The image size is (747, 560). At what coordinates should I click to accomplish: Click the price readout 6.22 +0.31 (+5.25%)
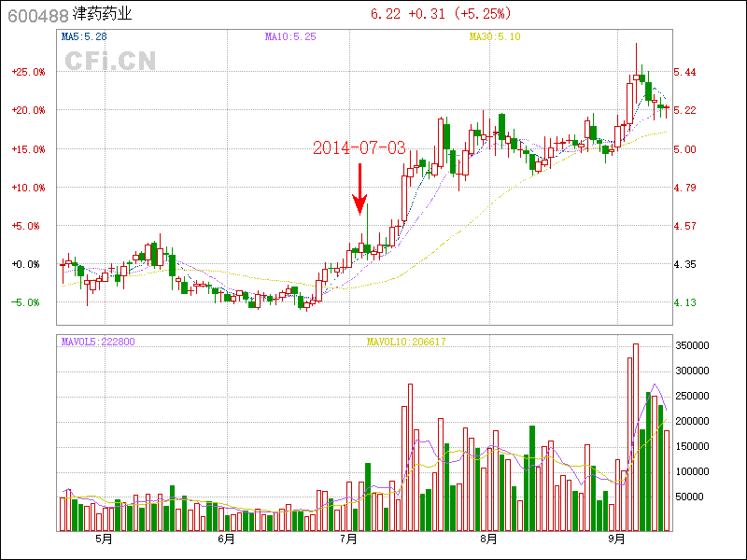click(x=441, y=14)
